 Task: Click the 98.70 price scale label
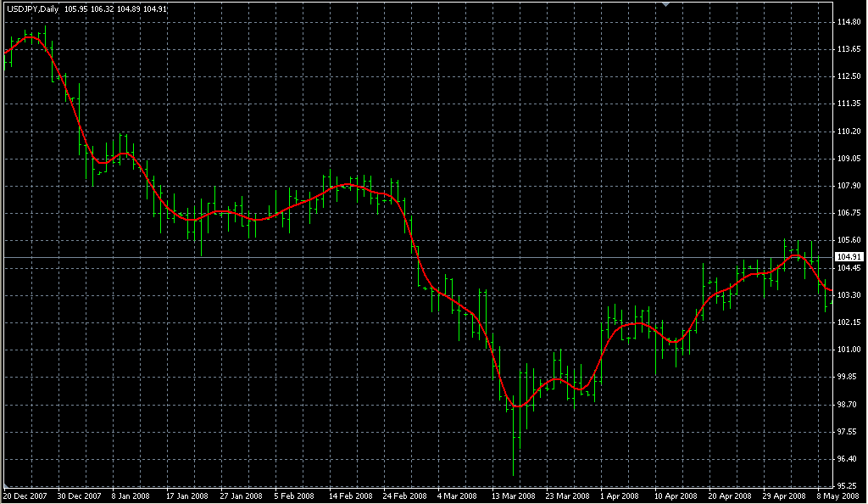point(849,405)
